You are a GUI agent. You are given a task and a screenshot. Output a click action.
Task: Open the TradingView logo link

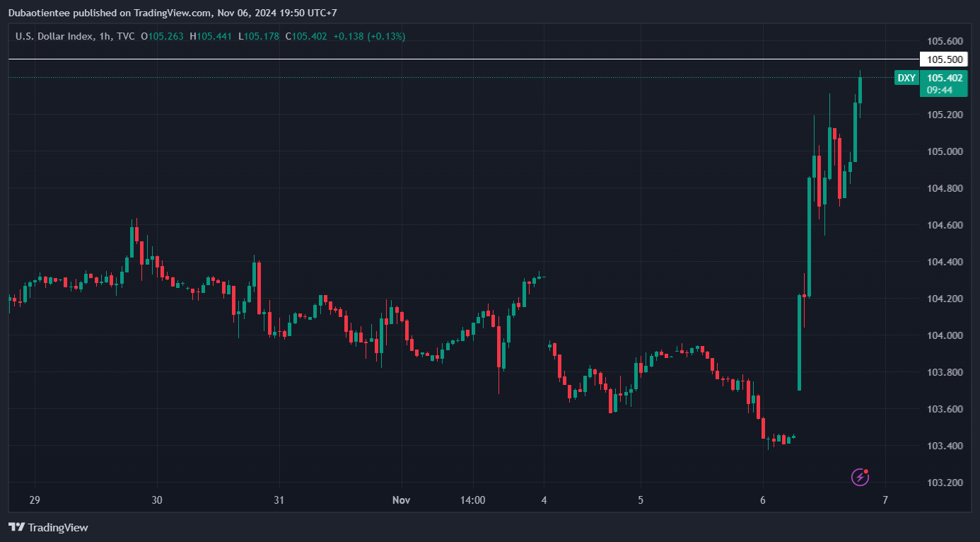(x=48, y=527)
